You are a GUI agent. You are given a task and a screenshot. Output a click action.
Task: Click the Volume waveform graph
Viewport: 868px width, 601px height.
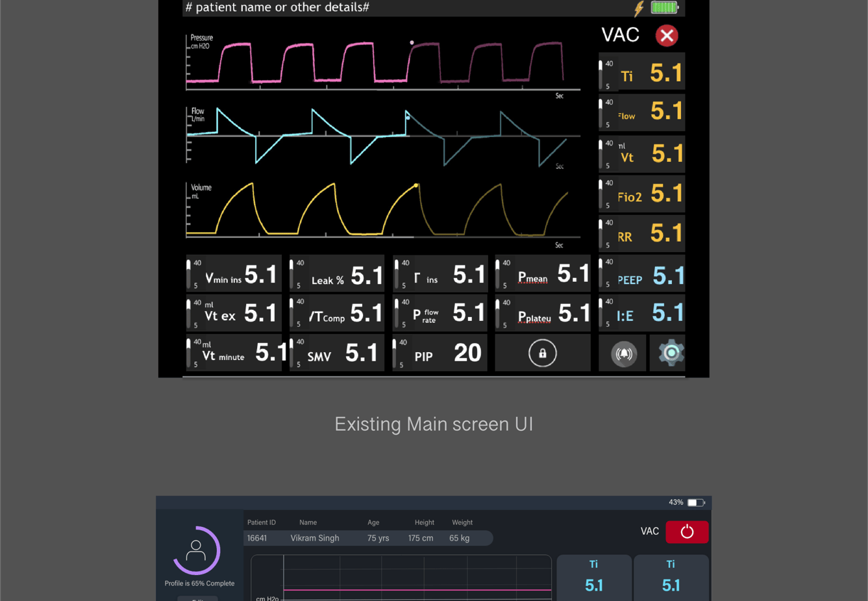(x=383, y=211)
